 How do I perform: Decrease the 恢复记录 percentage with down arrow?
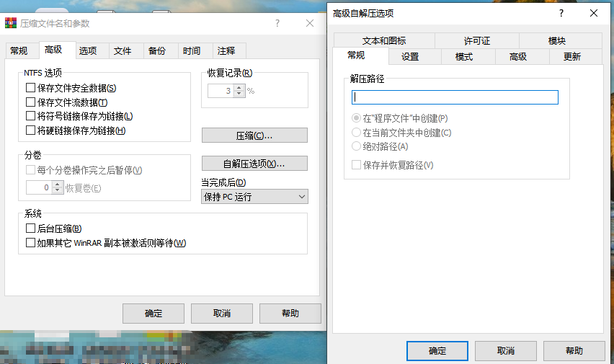[x=239, y=94]
